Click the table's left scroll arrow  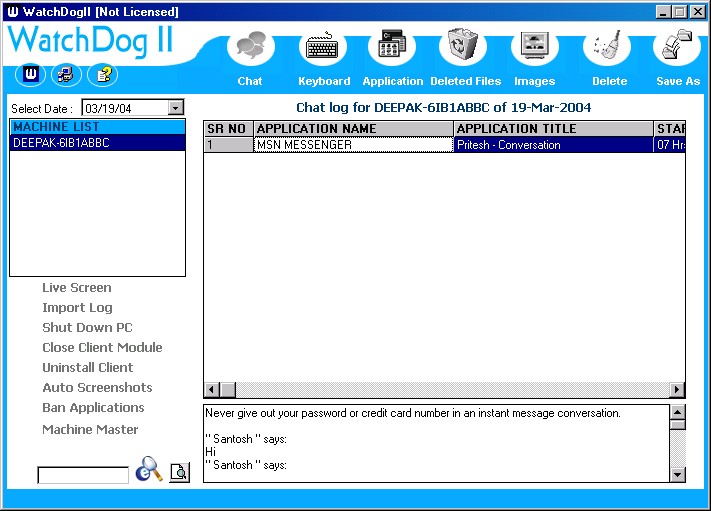(x=212, y=389)
